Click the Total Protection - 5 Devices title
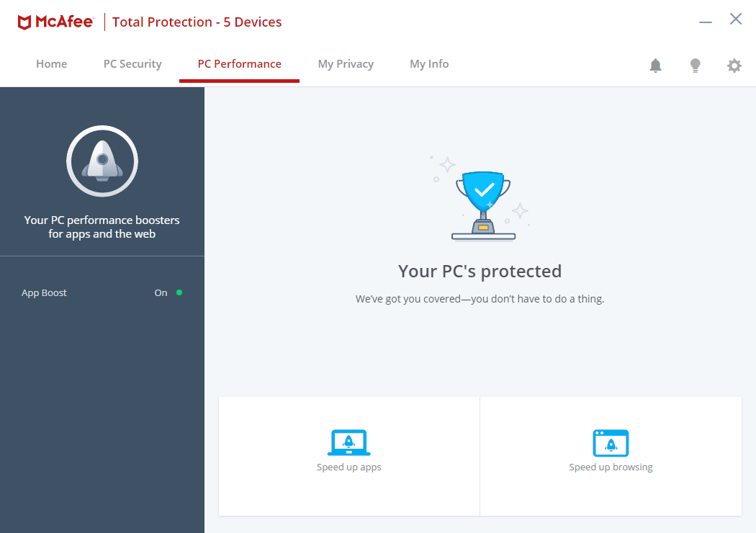 pos(197,22)
